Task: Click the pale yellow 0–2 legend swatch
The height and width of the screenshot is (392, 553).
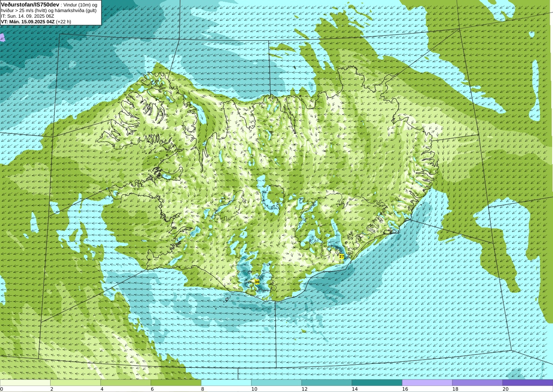Action: (25, 383)
